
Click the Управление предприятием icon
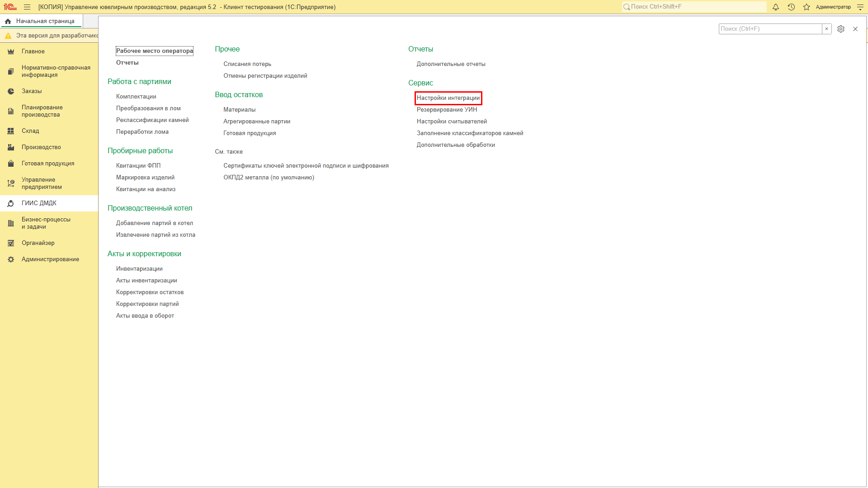coord(11,183)
